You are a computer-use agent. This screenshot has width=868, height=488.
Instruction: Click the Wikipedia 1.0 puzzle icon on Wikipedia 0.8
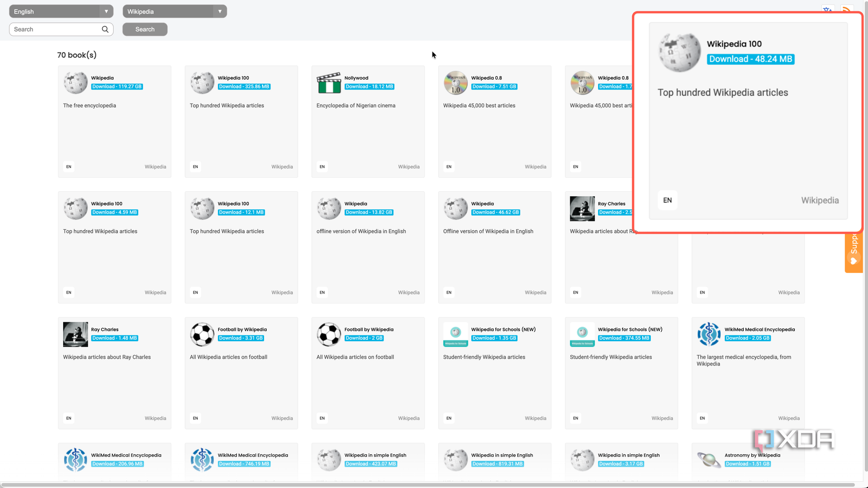click(455, 83)
